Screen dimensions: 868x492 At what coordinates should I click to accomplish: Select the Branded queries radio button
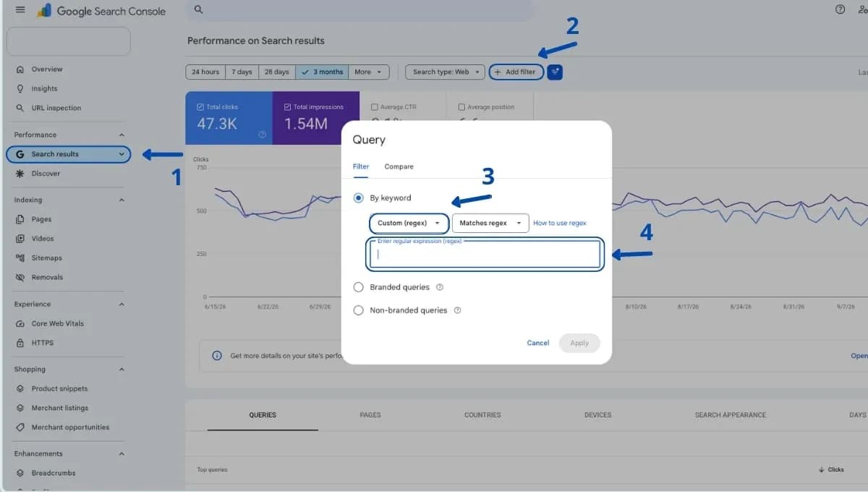point(359,287)
